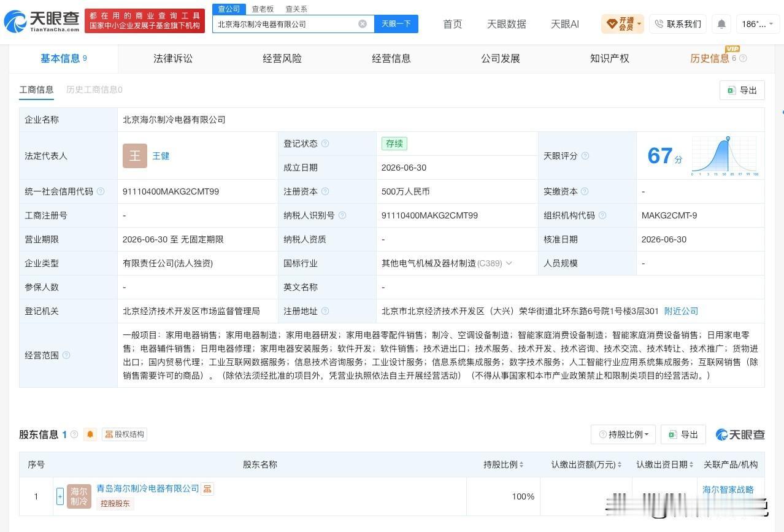Click the help icon next to 统一社会信用代码
The width and height of the screenshot is (784, 532).
pos(101,191)
